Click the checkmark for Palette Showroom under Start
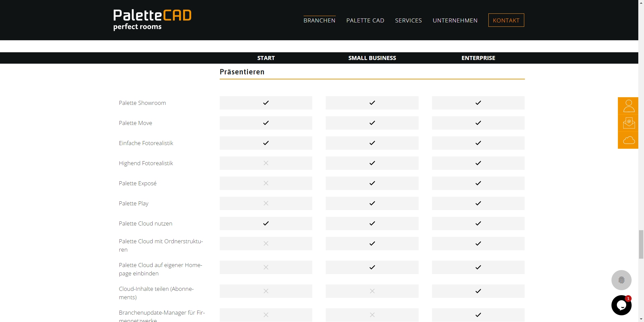The height and width of the screenshot is (322, 644). click(x=266, y=103)
